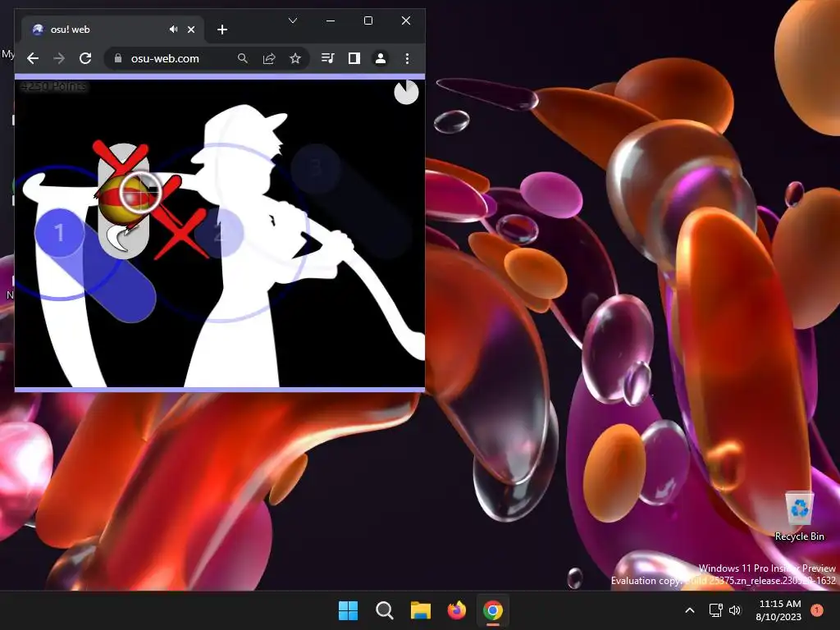
Task: Open the notification badge in tray
Action: tap(817, 609)
